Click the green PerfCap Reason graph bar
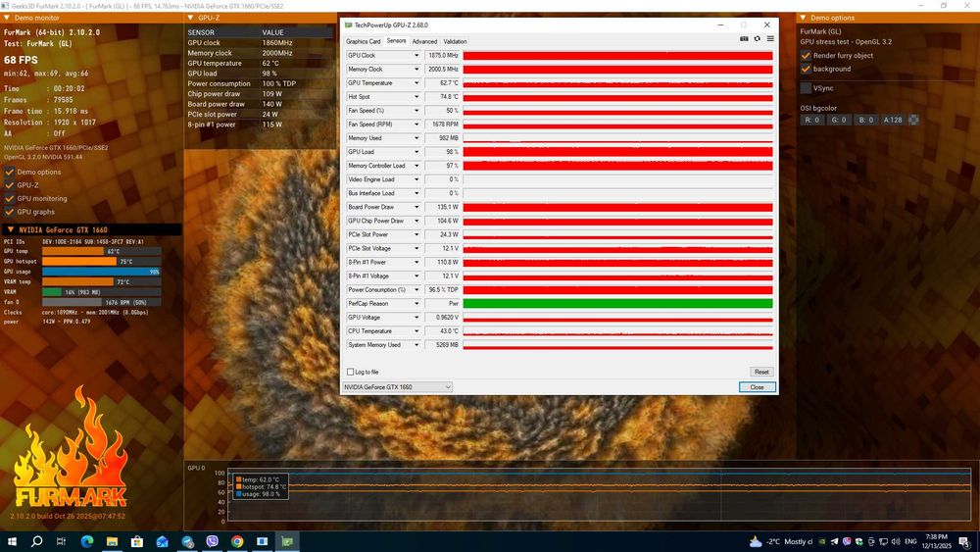The image size is (980, 552). pyautogui.click(x=617, y=303)
